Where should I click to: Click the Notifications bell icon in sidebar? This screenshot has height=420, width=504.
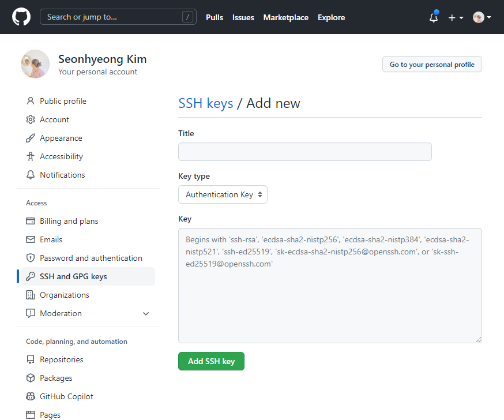(31, 175)
